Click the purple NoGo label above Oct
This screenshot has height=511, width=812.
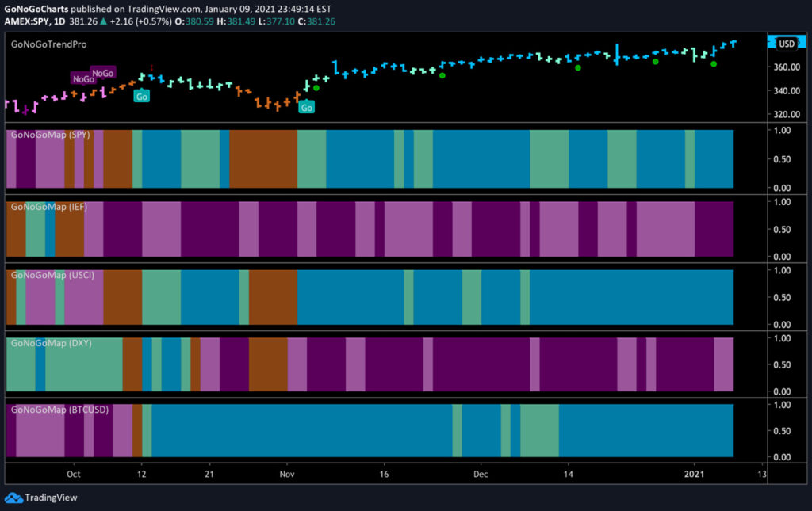[x=83, y=79]
